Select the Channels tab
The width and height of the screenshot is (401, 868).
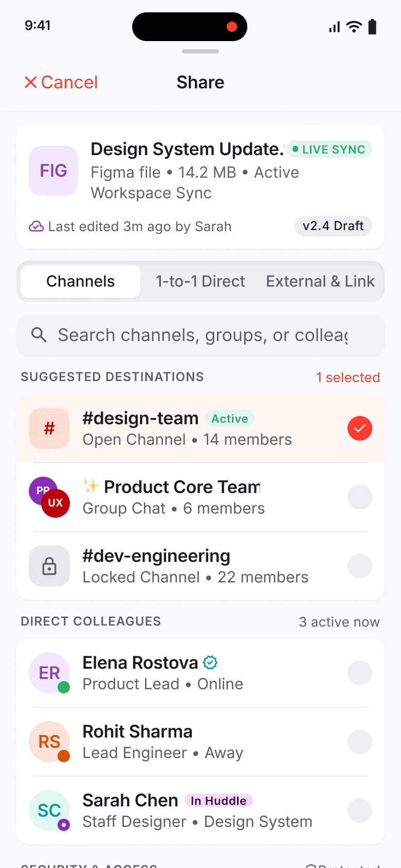click(81, 281)
